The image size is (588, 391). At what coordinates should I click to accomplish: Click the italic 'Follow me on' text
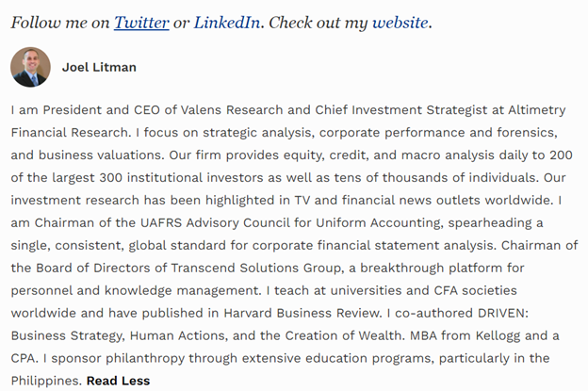60,23
